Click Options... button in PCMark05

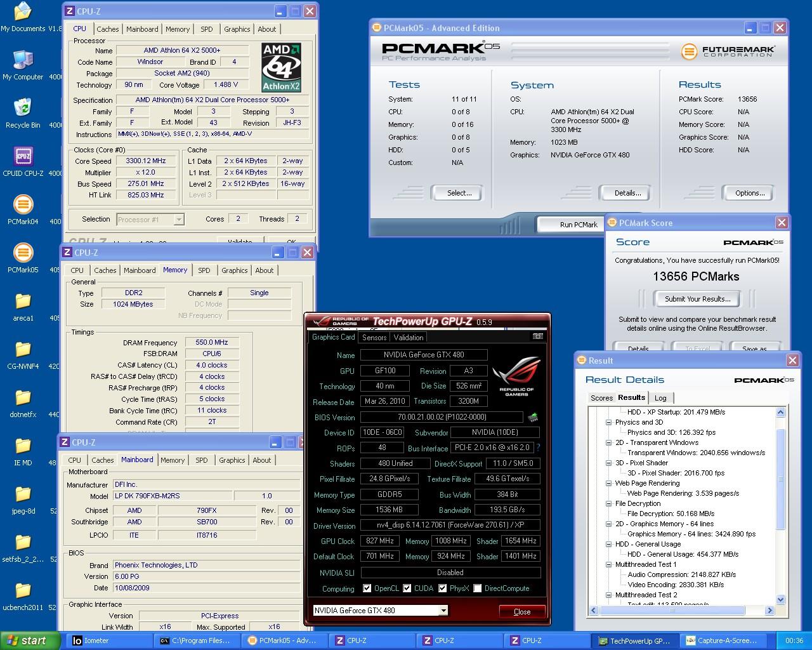(750, 193)
